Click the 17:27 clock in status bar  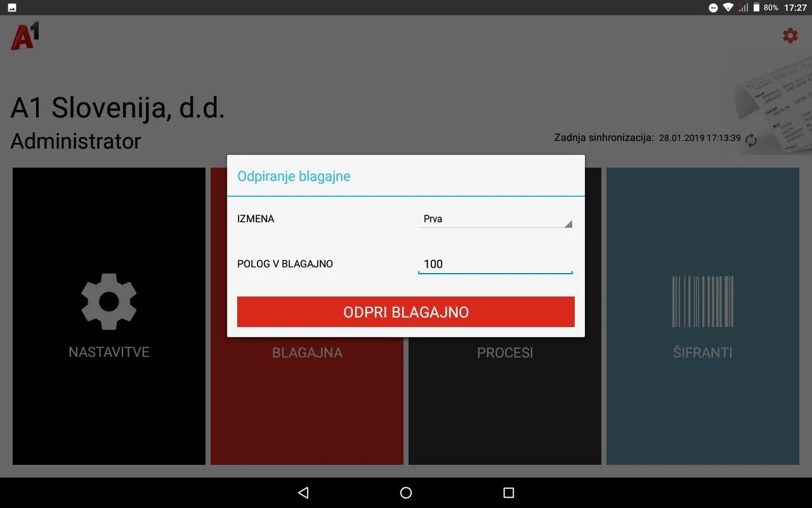click(x=795, y=8)
